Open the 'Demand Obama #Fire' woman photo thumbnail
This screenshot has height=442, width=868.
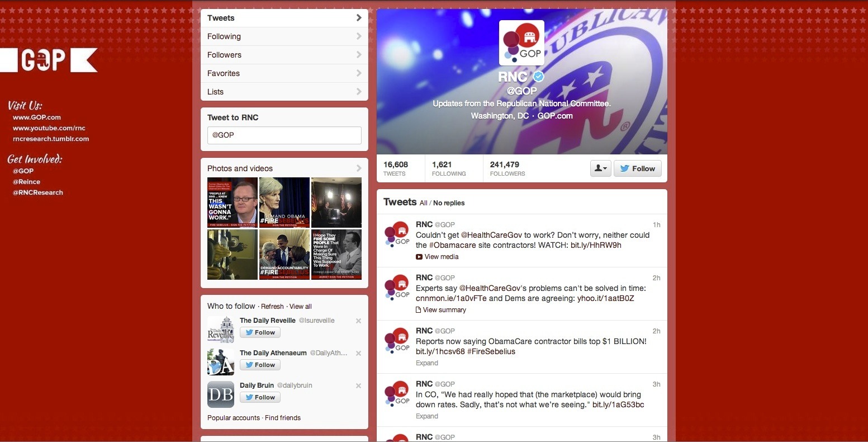pos(284,203)
